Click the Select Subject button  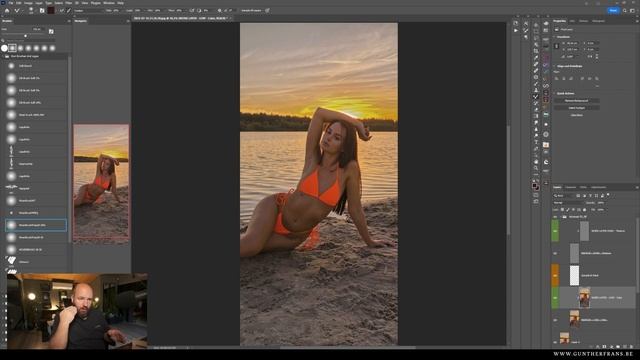(x=577, y=108)
